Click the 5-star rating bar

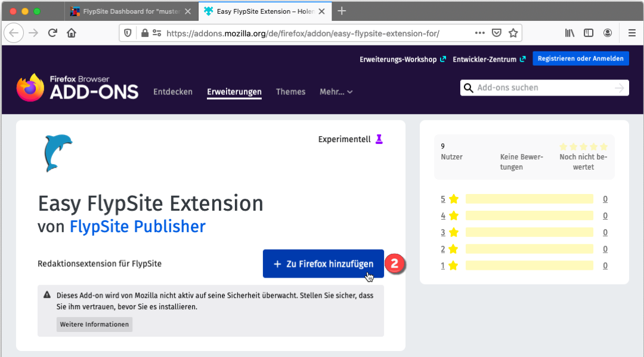(x=530, y=199)
